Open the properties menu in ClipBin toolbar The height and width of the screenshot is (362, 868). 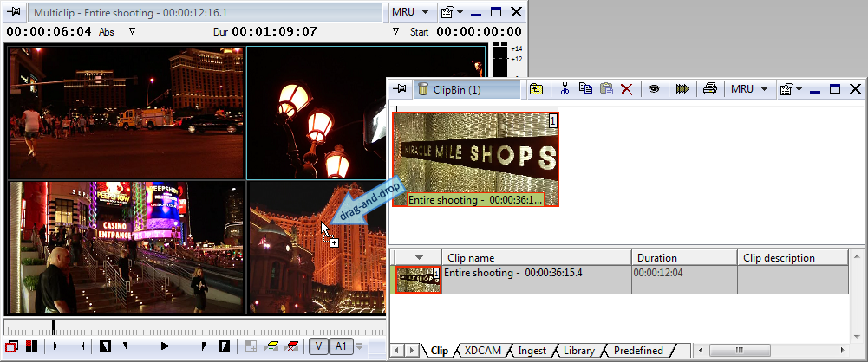pyautogui.click(x=791, y=88)
